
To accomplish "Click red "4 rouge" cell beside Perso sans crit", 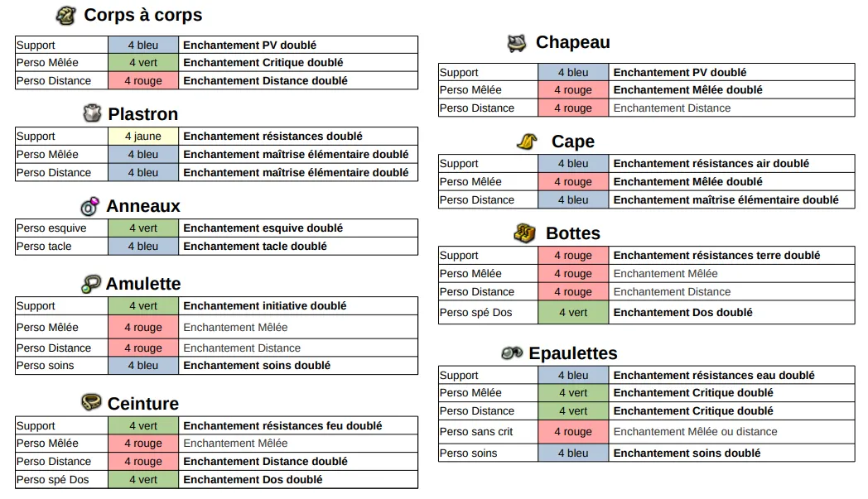I will click(x=572, y=432).
